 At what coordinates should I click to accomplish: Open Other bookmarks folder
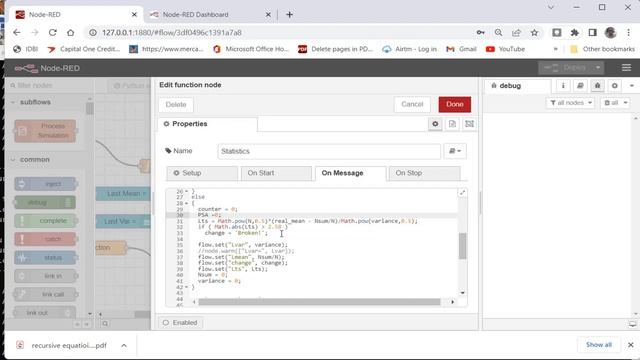(602, 49)
